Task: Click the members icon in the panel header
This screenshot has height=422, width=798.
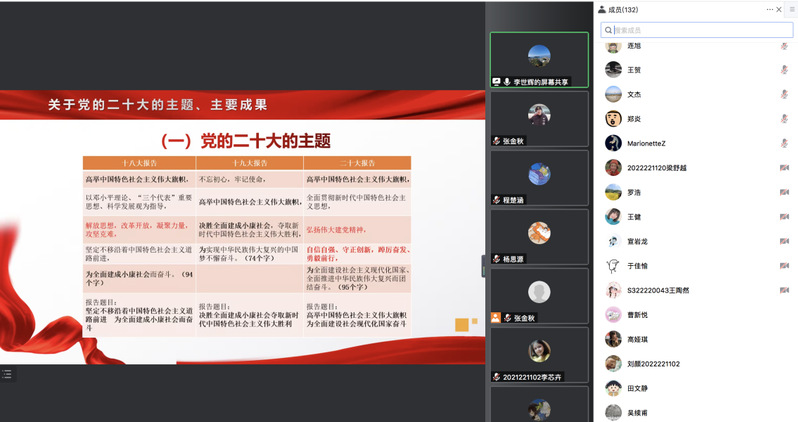Action: (x=602, y=9)
